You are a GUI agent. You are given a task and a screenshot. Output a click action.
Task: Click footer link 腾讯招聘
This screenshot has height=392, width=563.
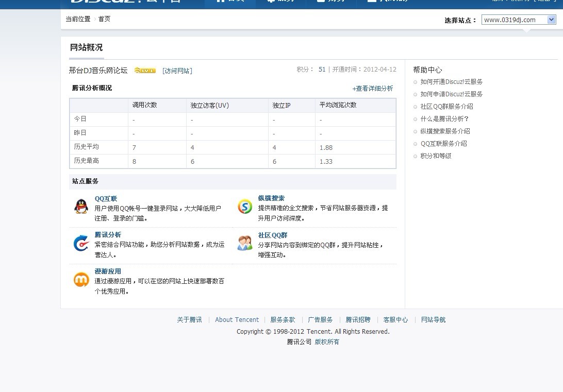(x=358, y=320)
